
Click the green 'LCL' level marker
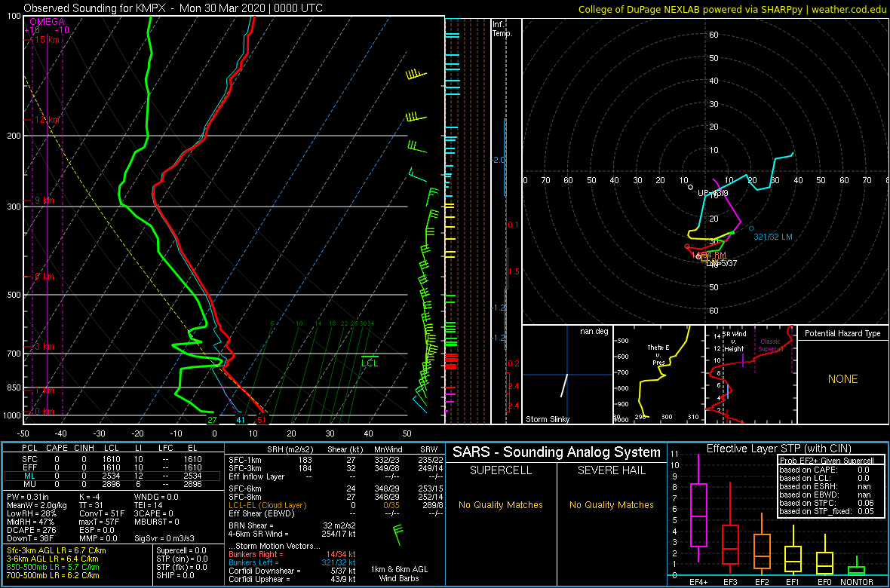tap(370, 363)
